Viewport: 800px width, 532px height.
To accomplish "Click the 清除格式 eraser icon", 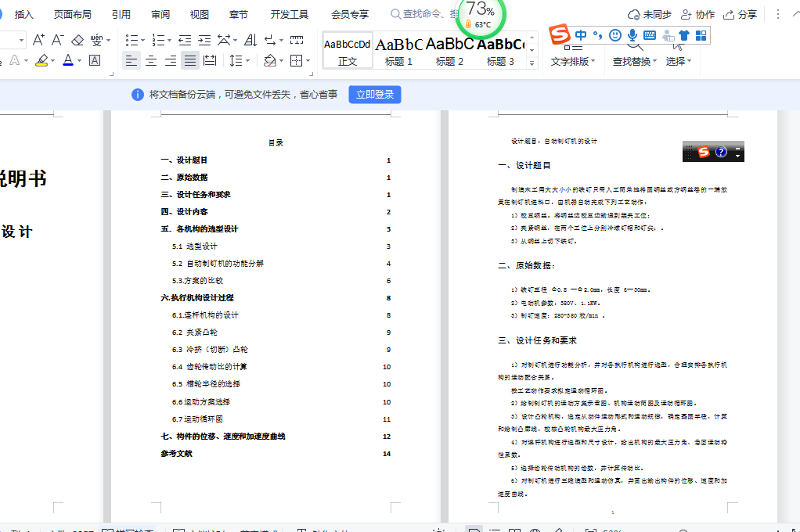I will point(77,39).
